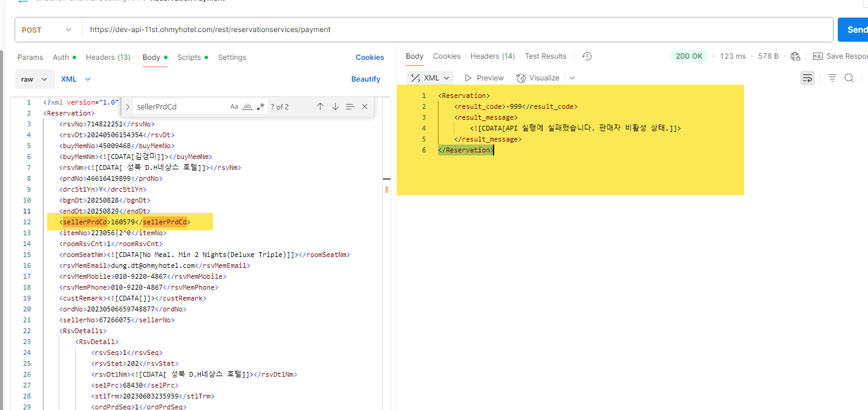
Task: Enable regular expression search
Action: [261, 106]
